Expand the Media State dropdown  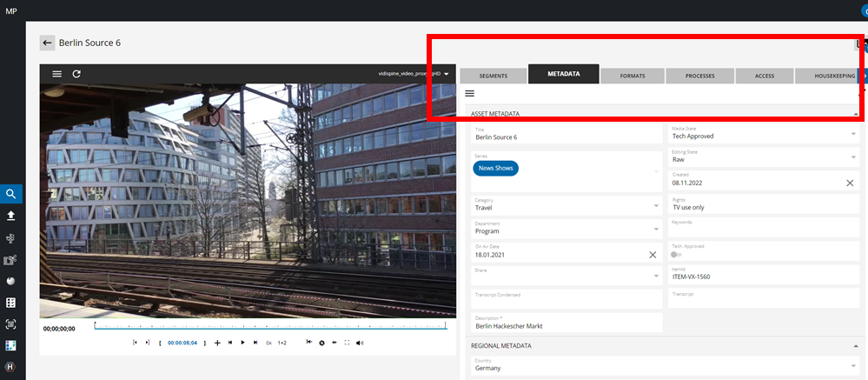(x=852, y=134)
